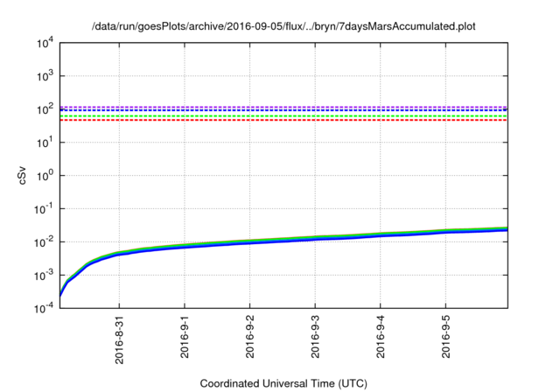
Task: Click the cSv axis unit label
Action: (x=22, y=175)
